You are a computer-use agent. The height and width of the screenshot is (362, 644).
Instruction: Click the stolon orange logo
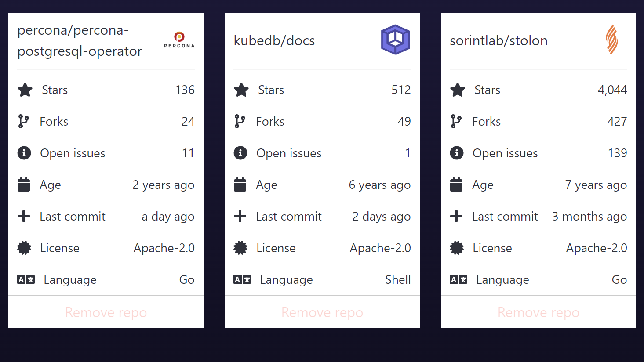(x=611, y=40)
